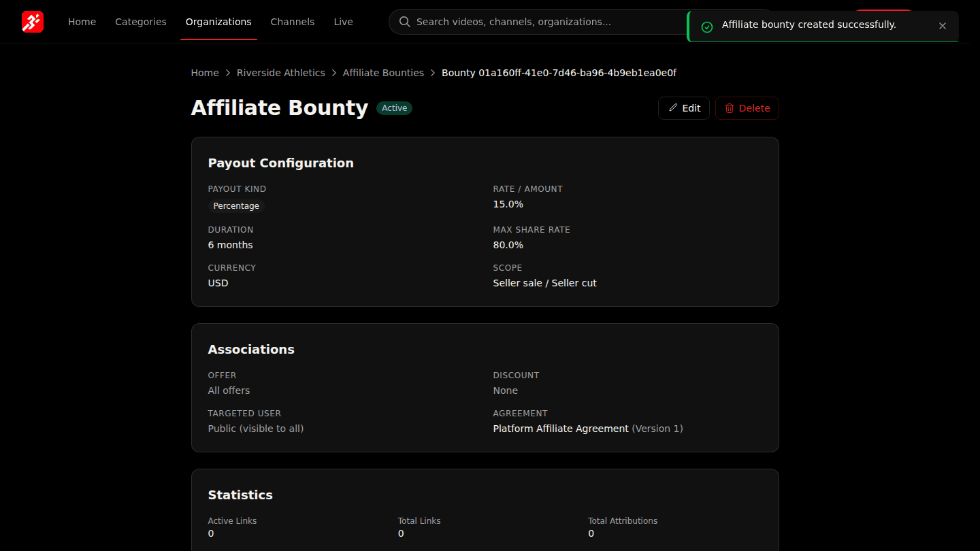Select the Organizations nav tab
Image resolution: width=980 pixels, height=551 pixels.
coord(218,22)
